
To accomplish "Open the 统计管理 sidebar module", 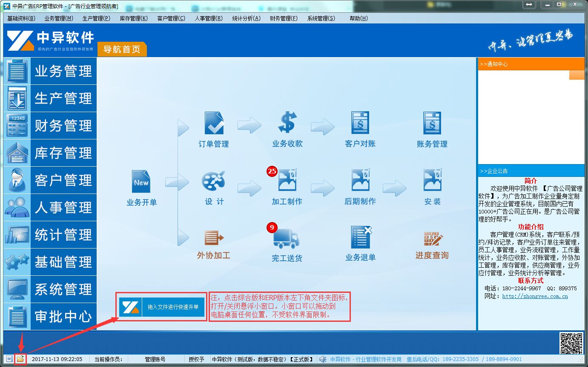I will (x=50, y=234).
